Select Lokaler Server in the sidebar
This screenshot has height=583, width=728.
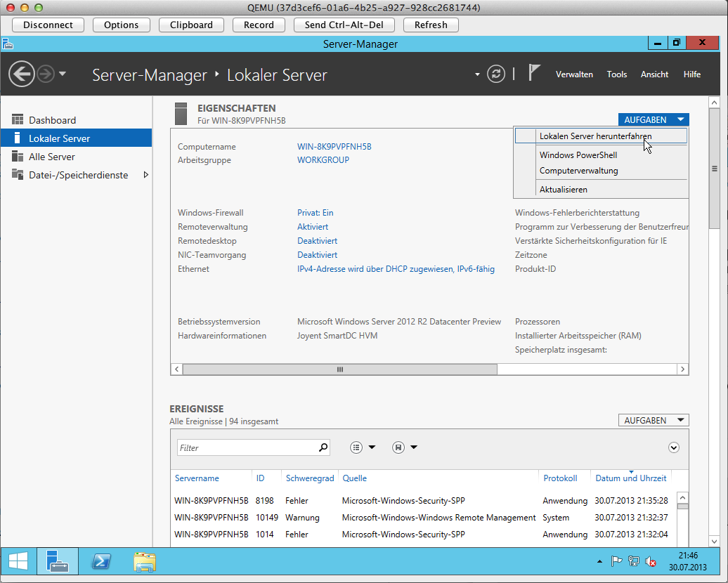point(76,138)
